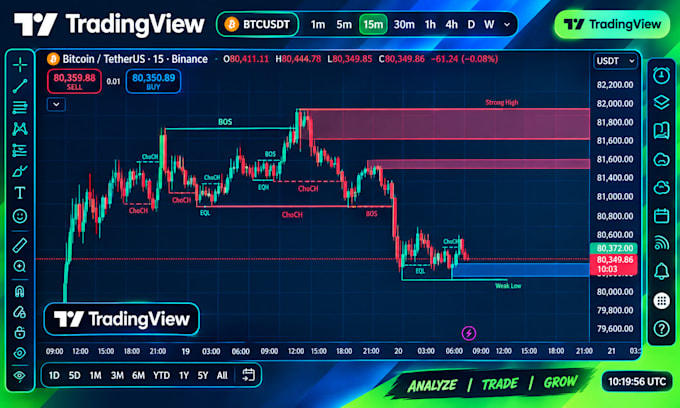Open the help center question mark
The image size is (680, 408).
coord(661,329)
